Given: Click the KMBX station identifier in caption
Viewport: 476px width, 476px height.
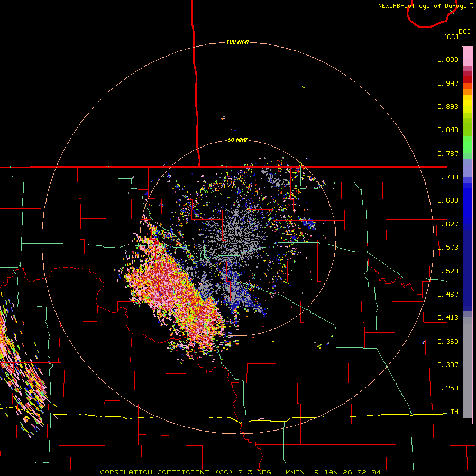Looking at the screenshot, I should [x=295, y=472].
